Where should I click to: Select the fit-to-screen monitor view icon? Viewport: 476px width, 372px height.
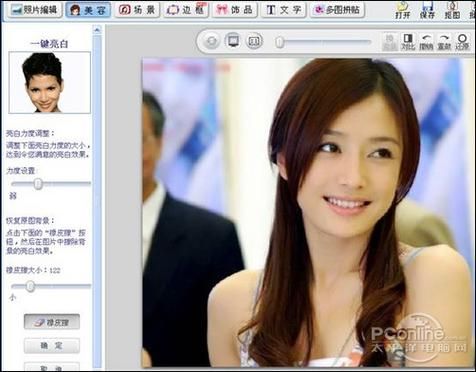point(233,41)
